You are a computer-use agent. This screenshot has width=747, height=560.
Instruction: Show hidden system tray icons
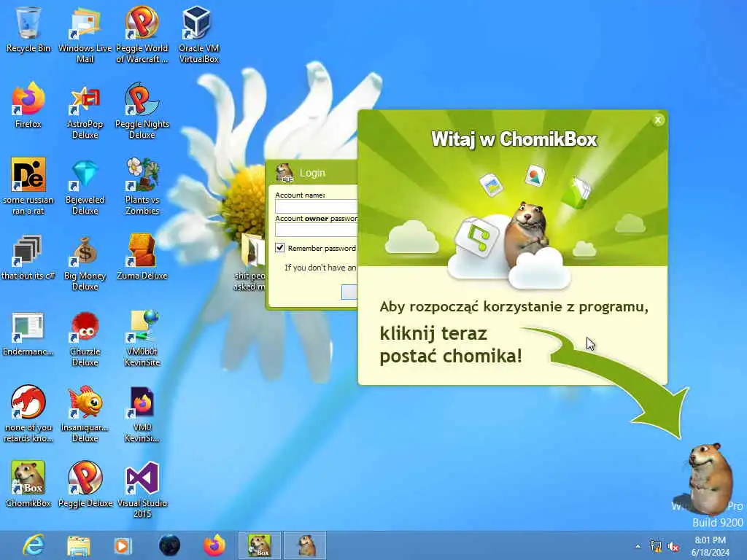tap(638, 546)
